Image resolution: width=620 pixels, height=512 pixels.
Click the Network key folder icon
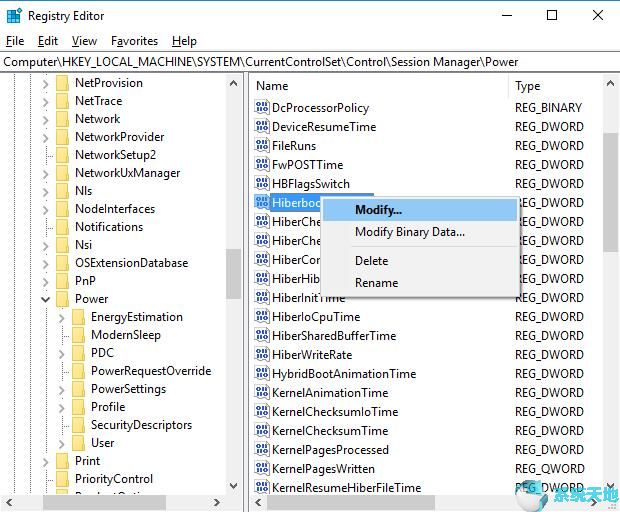click(x=63, y=119)
